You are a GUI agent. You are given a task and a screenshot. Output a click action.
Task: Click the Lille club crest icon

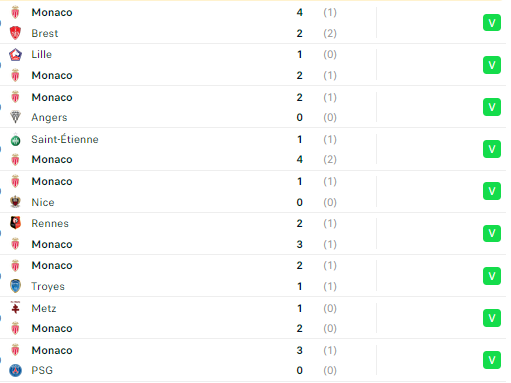point(15,54)
